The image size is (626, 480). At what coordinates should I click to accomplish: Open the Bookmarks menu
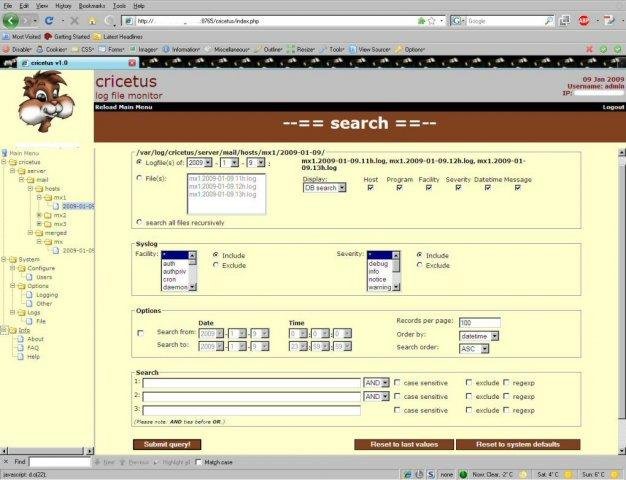pyautogui.click(x=92, y=6)
